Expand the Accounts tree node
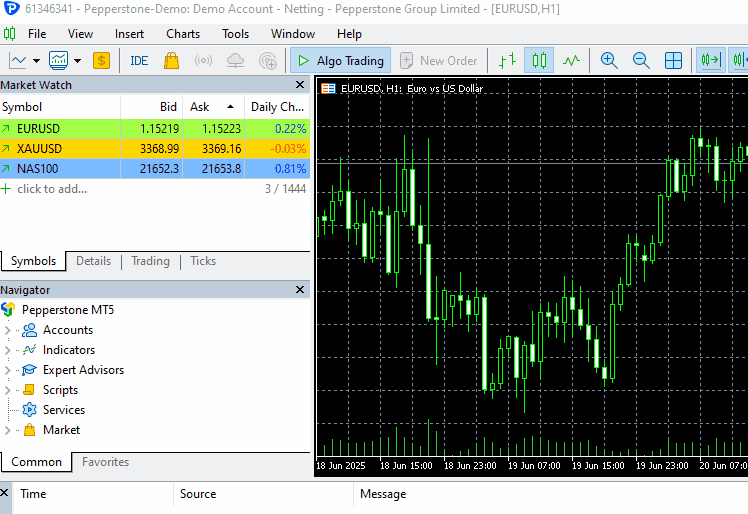This screenshot has height=514, width=748. click(7, 330)
